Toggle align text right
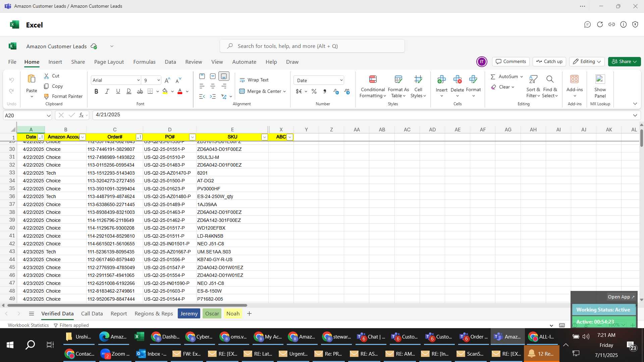The image size is (644, 362). 224,86
